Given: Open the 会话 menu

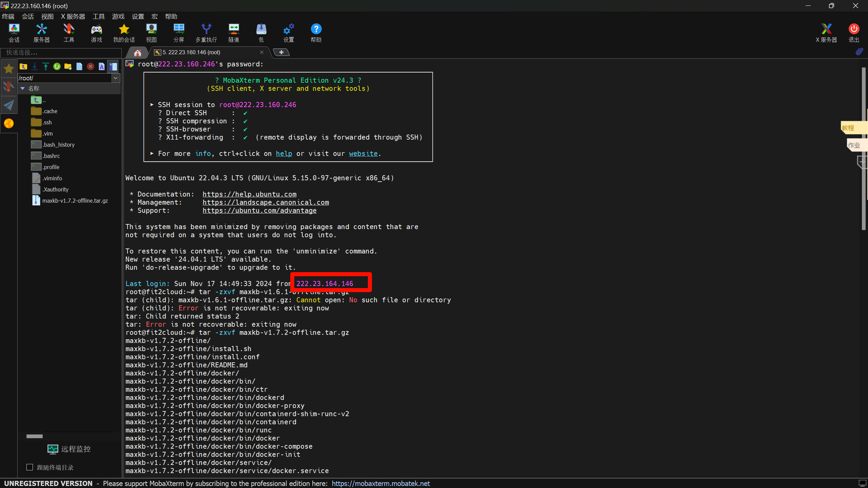Looking at the screenshot, I should tap(27, 16).
